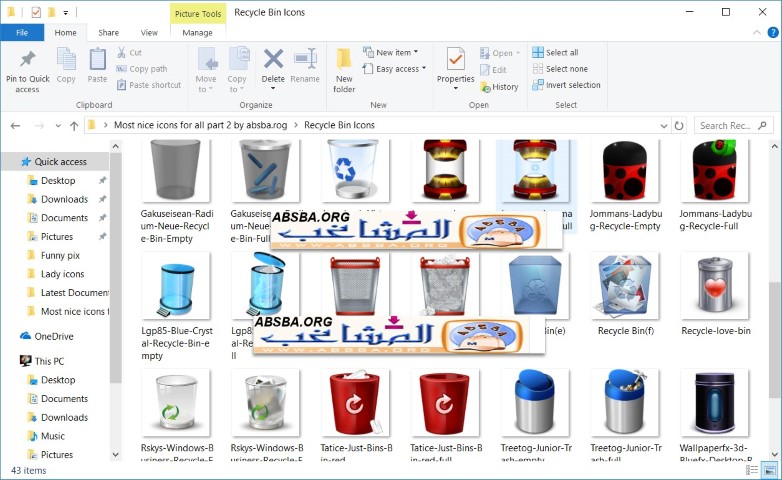Select Lgp85-Blue-Crystal-Recycle-Bin-empty thumbnail
This screenshot has height=480, width=782.
click(176, 285)
